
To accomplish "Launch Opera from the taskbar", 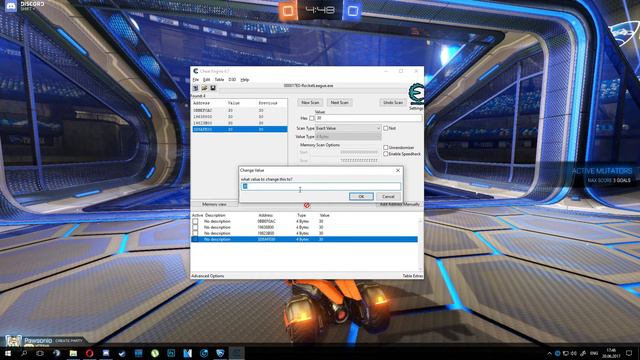I will (x=89, y=353).
